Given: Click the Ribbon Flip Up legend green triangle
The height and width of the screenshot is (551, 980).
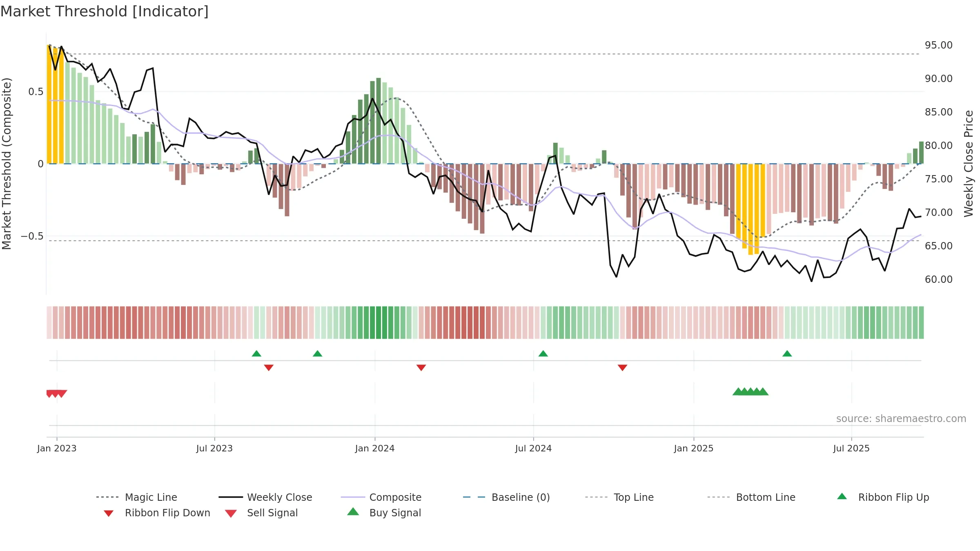Looking at the screenshot, I should pos(842,496).
